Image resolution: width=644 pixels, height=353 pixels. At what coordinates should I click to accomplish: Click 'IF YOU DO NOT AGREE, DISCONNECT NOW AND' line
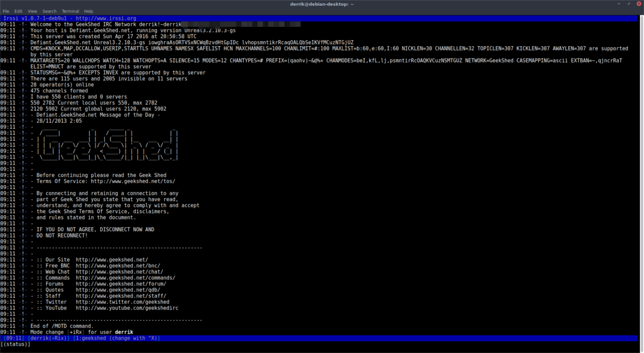[x=96, y=230]
